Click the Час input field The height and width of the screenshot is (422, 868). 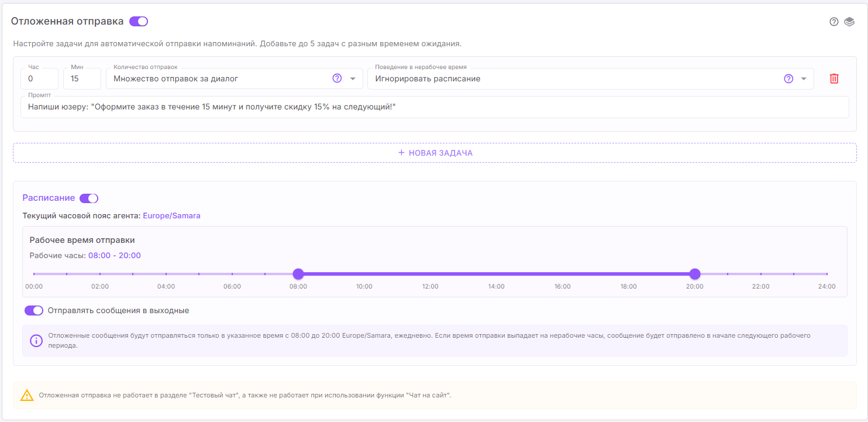(39, 78)
